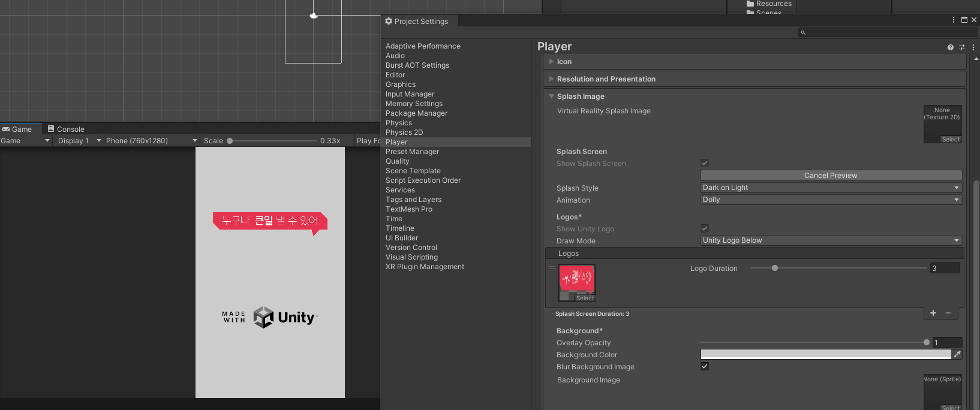Click the Project Settings search field
This screenshot has height=410, width=980.
click(x=888, y=32)
